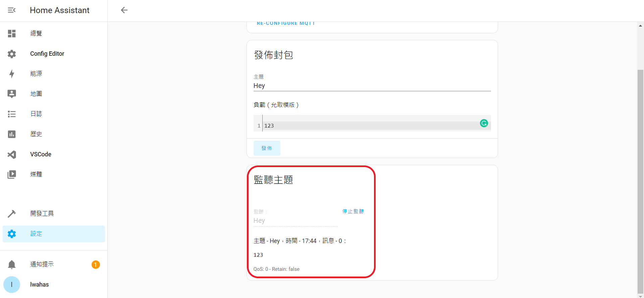Open the 地圖 map icon
Viewport: 644px width, 298px height.
point(12,94)
